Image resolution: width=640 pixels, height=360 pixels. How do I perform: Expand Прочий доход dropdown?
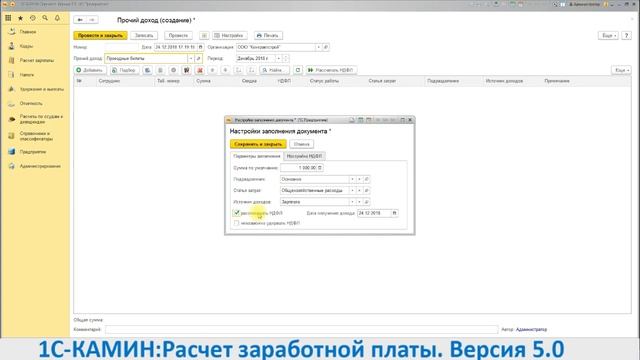[x=191, y=59]
